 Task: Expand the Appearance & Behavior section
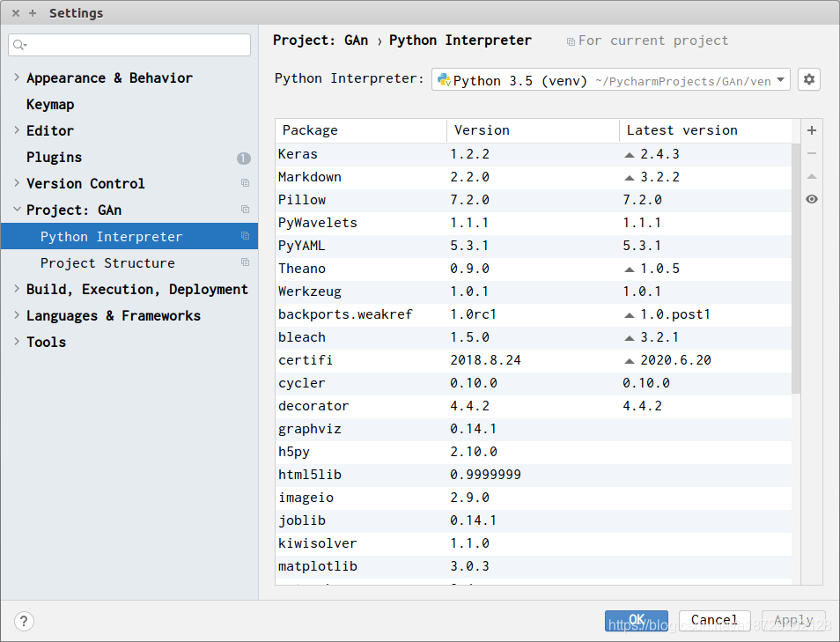pos(17,77)
